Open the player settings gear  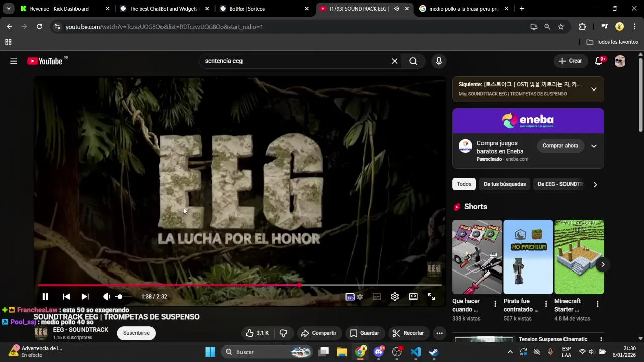point(395,297)
